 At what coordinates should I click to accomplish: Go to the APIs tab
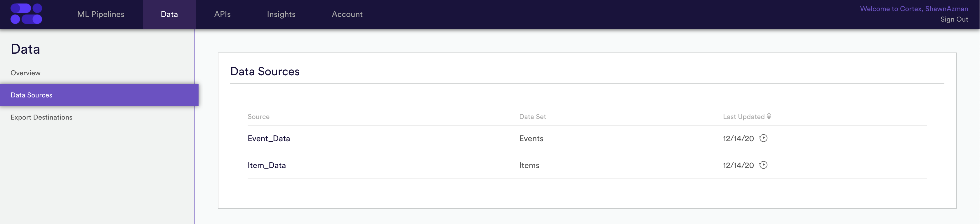[x=223, y=14]
